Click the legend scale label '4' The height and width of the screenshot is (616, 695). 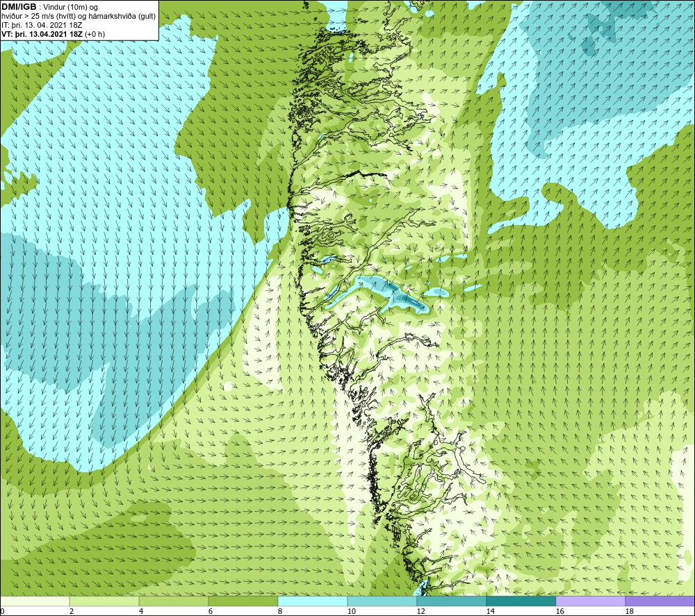pyautogui.click(x=141, y=611)
